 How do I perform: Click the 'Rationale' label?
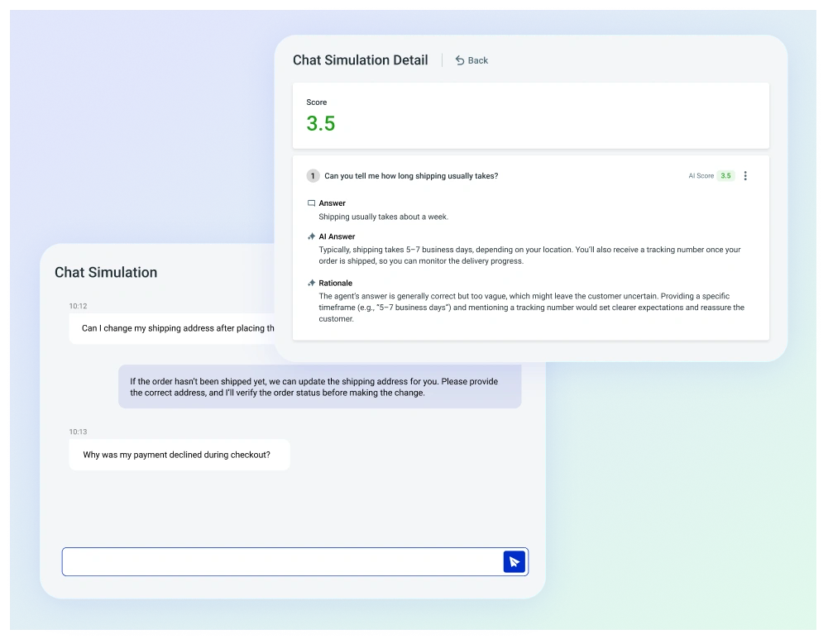point(335,283)
